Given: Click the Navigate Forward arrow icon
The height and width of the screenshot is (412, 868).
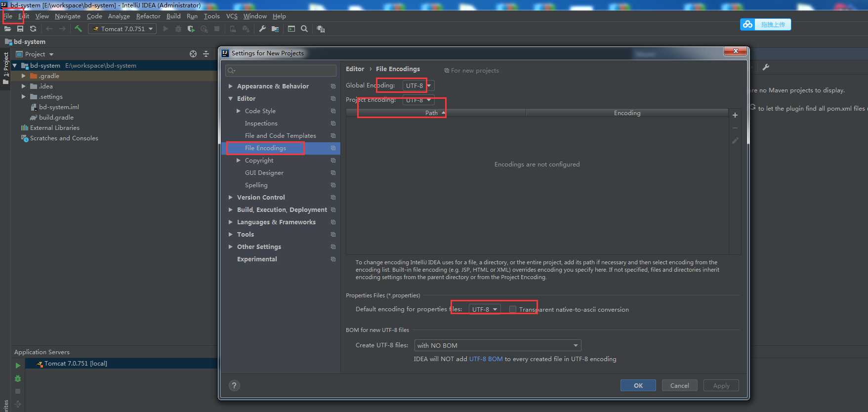Looking at the screenshot, I should click(62, 29).
